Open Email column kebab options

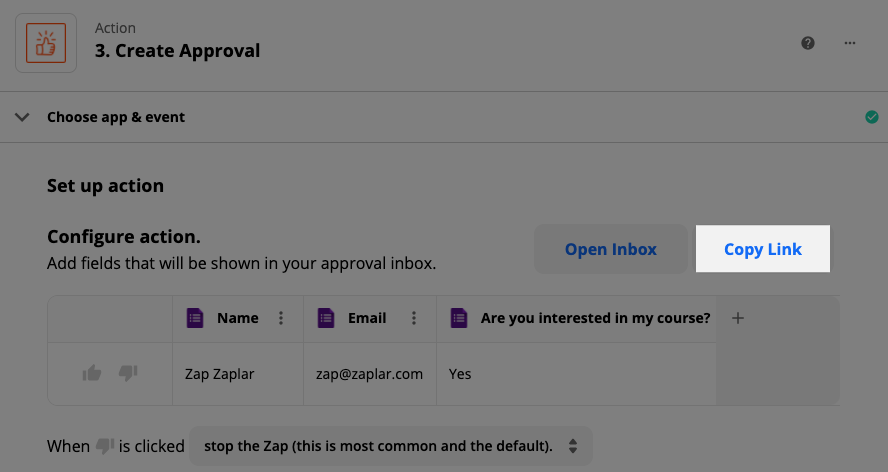coord(414,318)
